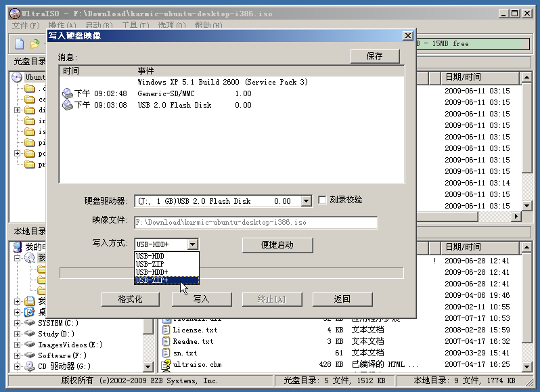Expand the 'pc' folder in disc tree
This screenshot has height=392, width=540.
click(17, 154)
